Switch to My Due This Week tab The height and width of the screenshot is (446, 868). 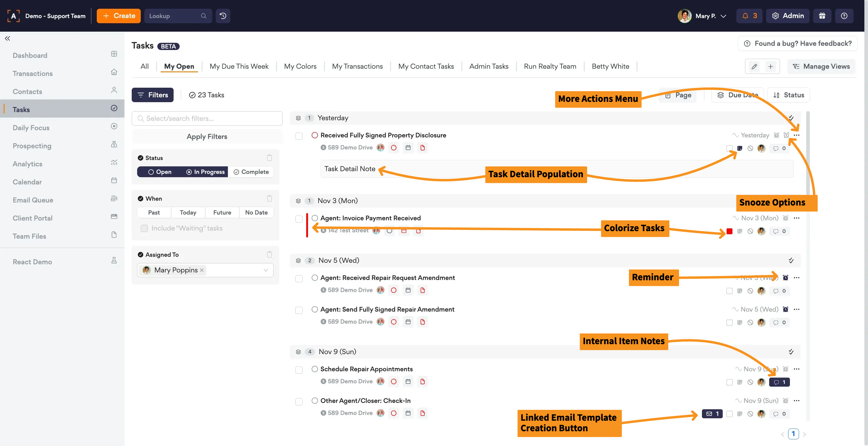(x=239, y=66)
